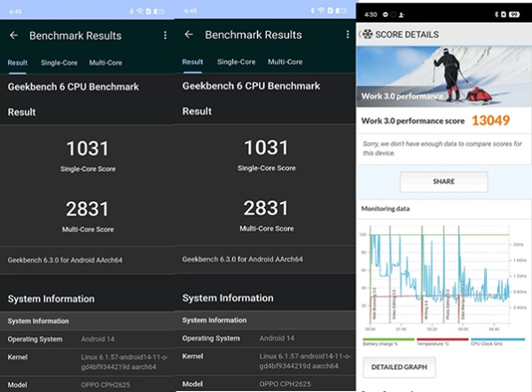
Task: Select the Result tab in the middle screen
Action: tap(192, 62)
